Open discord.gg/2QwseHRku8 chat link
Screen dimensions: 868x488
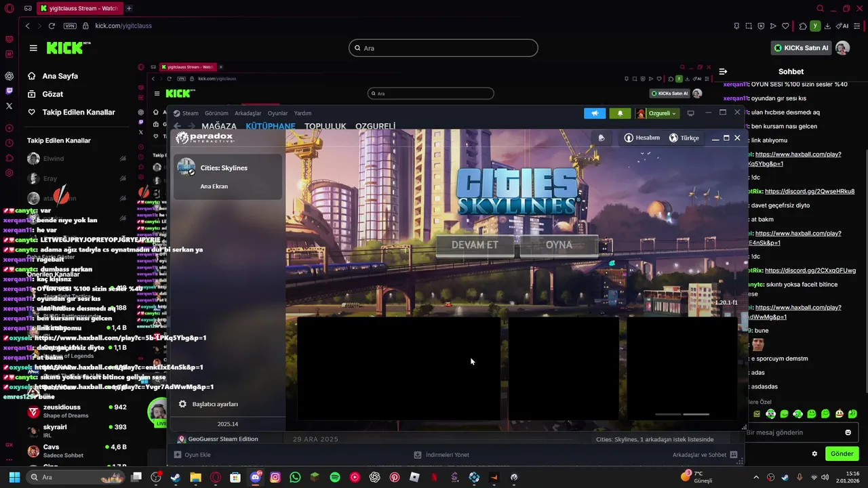click(x=810, y=191)
